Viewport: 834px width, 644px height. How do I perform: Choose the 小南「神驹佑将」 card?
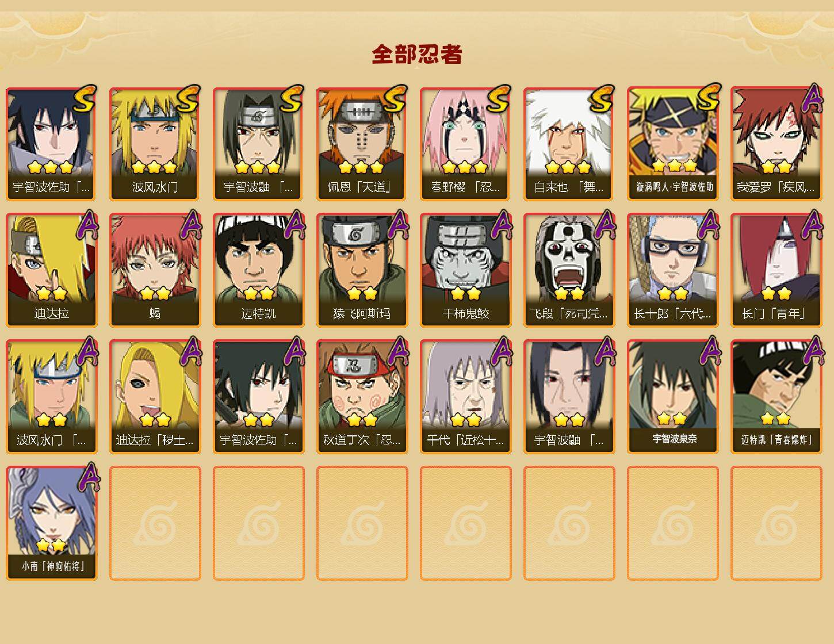coord(51,523)
